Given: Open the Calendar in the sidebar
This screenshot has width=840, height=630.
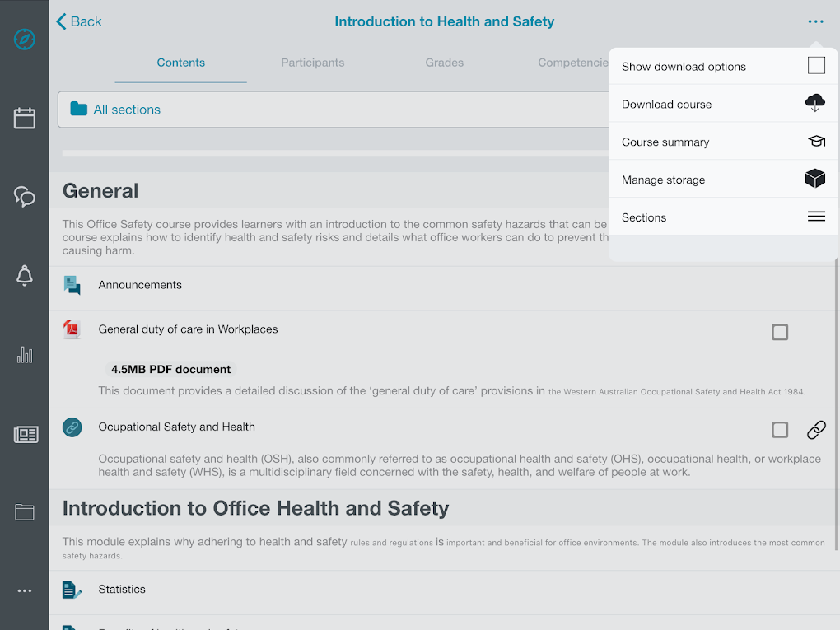Looking at the screenshot, I should point(24,118).
